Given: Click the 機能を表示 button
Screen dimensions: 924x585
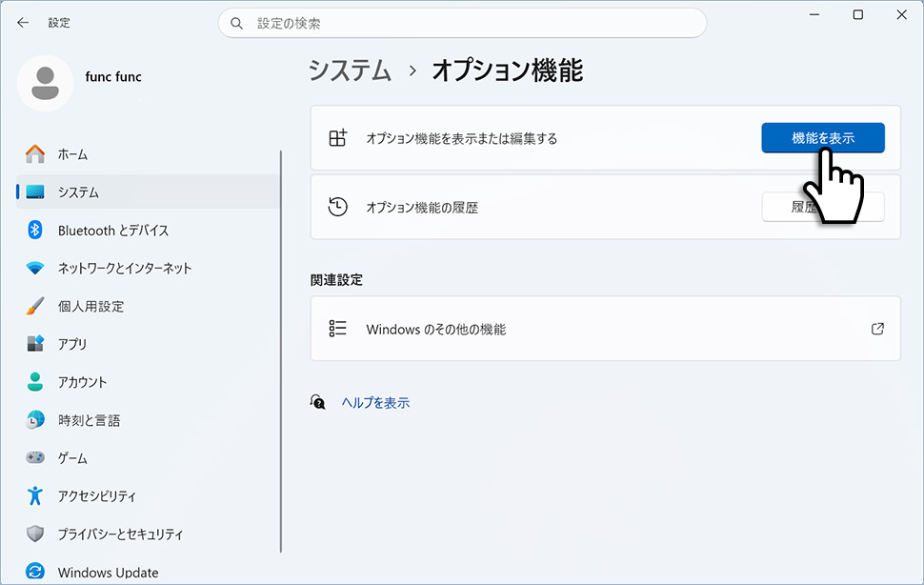Looking at the screenshot, I should point(823,138).
